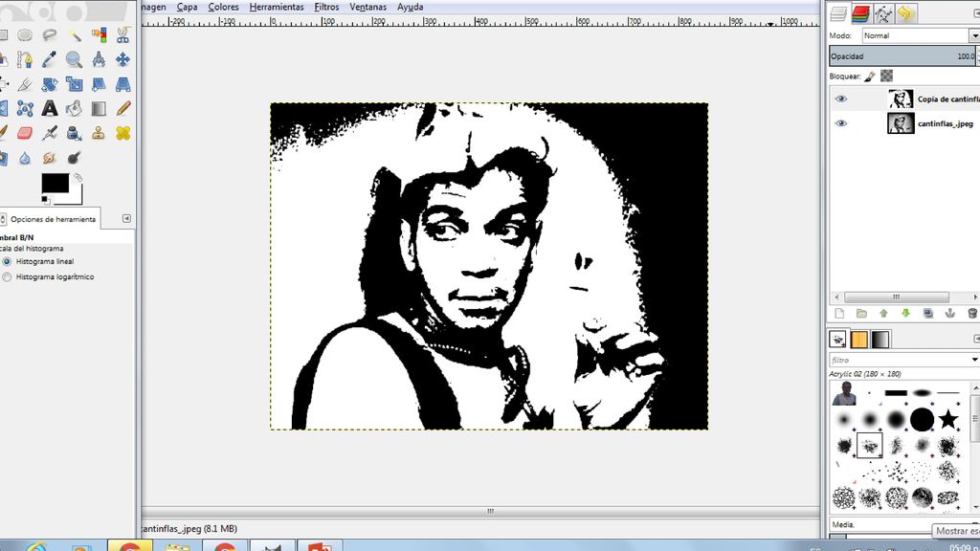The height and width of the screenshot is (551, 980).
Task: Open the brush filtro dropdown arrow
Action: 974,360
